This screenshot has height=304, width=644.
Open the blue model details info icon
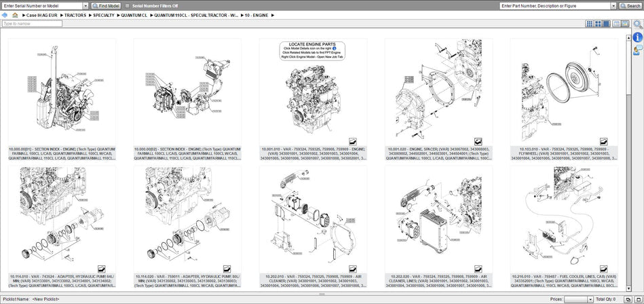[638, 37]
